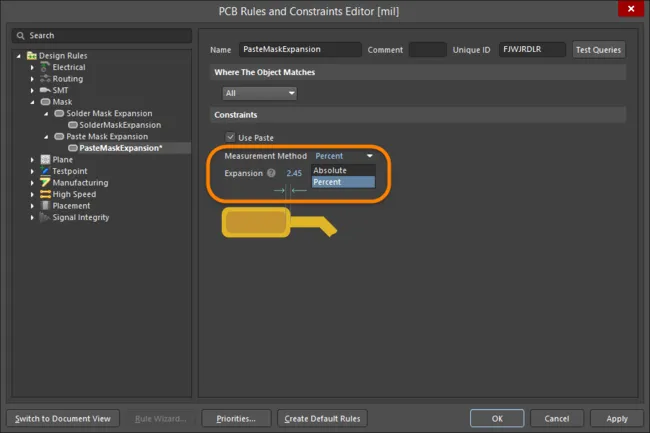Click the Search rules field

(102, 36)
